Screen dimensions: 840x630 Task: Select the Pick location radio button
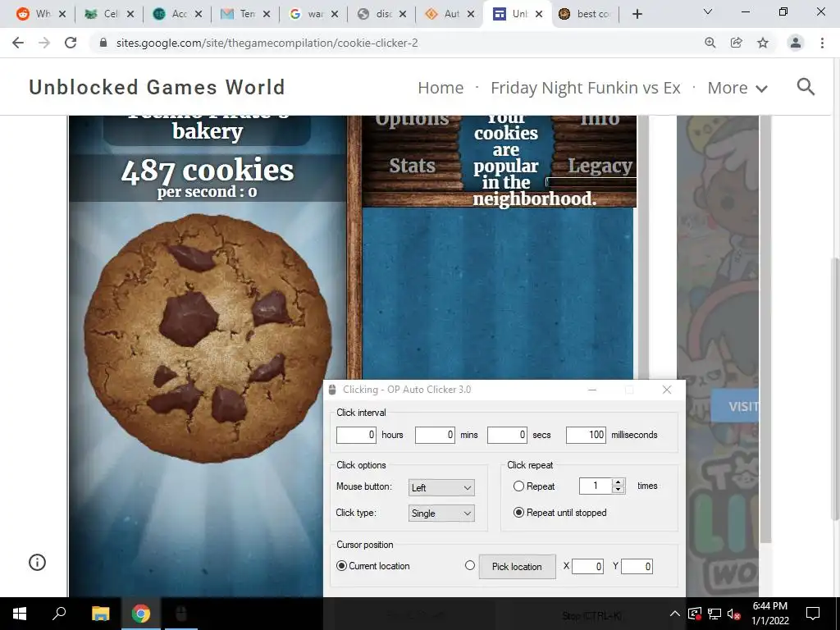pos(470,565)
